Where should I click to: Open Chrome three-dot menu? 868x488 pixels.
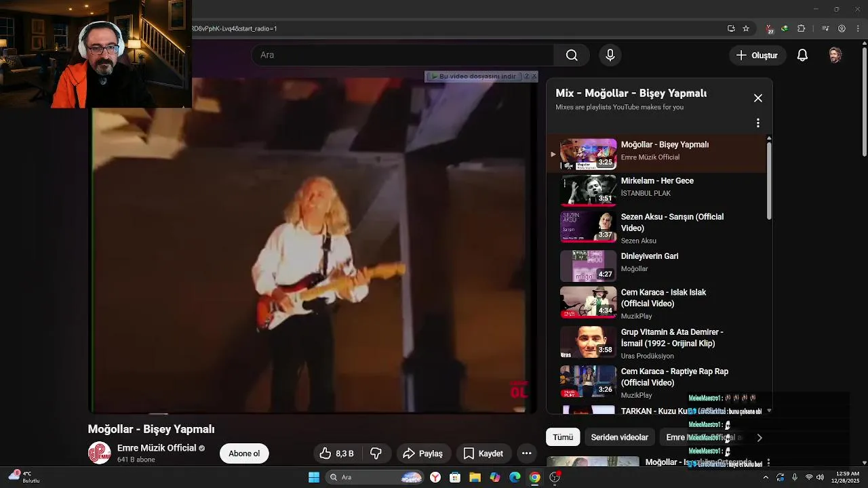[x=857, y=28]
